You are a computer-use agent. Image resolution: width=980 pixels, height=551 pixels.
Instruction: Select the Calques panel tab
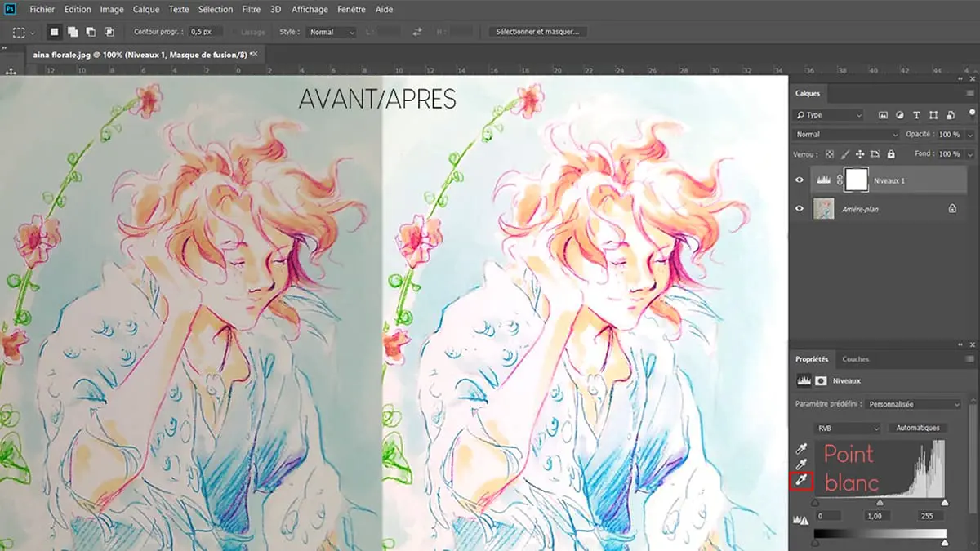click(x=808, y=93)
